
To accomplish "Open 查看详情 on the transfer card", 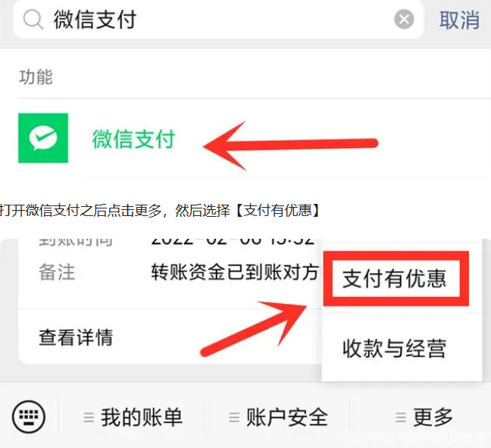I will (x=76, y=337).
